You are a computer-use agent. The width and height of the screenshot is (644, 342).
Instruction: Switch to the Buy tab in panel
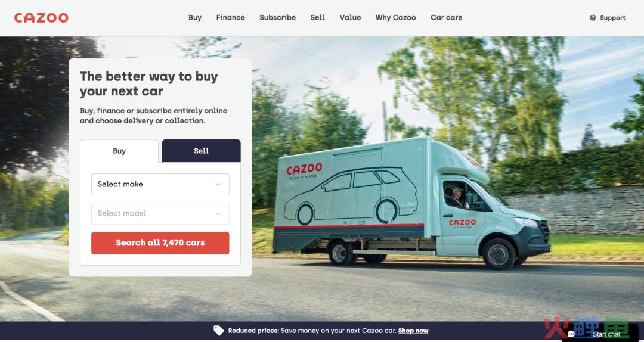(119, 151)
